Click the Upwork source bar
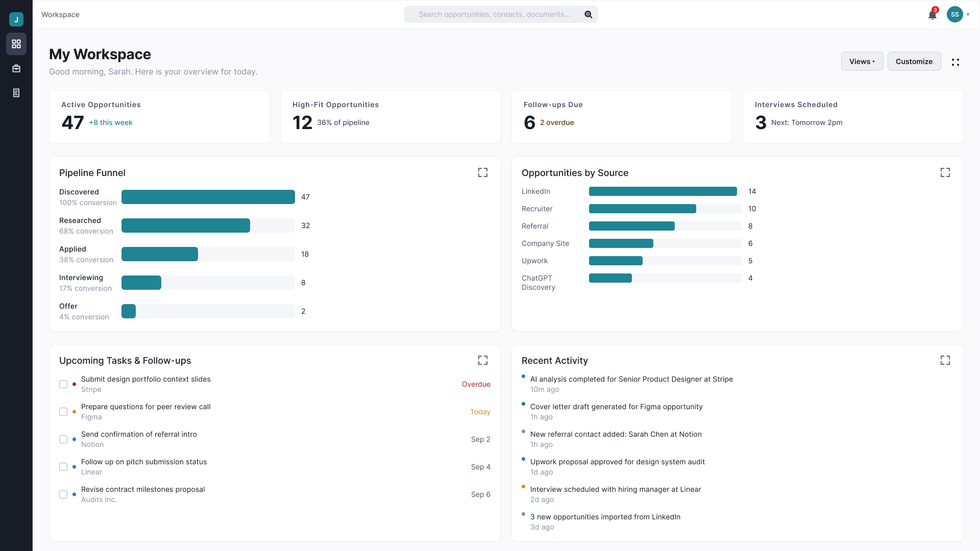The height and width of the screenshot is (551, 980). (616, 261)
